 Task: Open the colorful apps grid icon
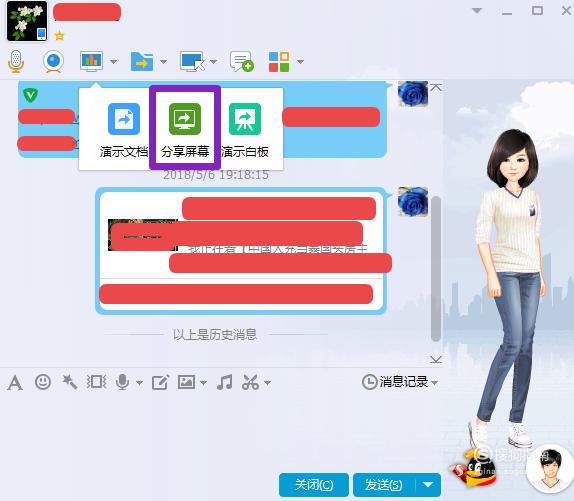click(279, 61)
